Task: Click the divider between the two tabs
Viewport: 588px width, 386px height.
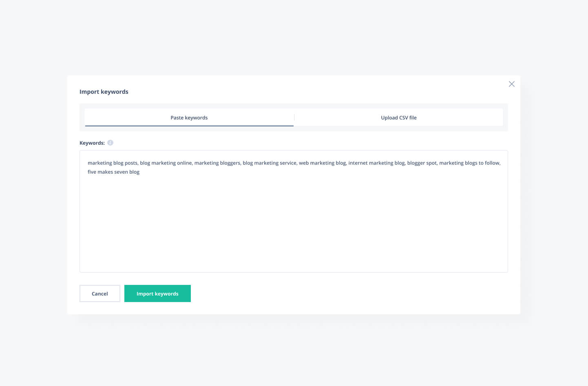Action: pos(294,117)
